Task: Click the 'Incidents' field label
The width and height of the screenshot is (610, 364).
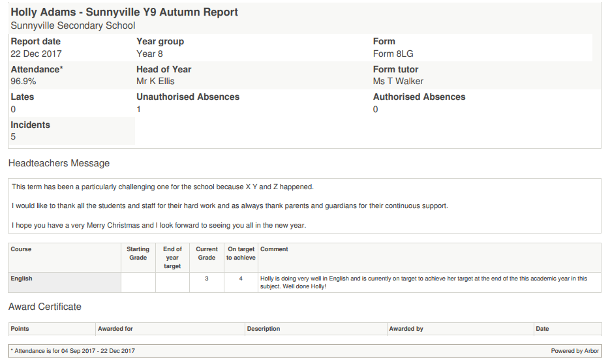Action: tap(30, 125)
